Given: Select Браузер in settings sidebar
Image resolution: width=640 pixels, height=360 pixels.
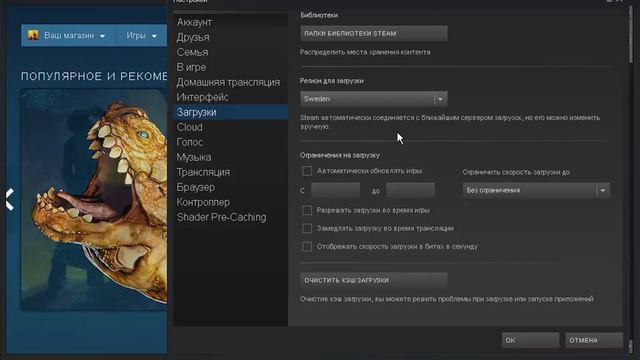Looking at the screenshot, I should tap(230, 187).
